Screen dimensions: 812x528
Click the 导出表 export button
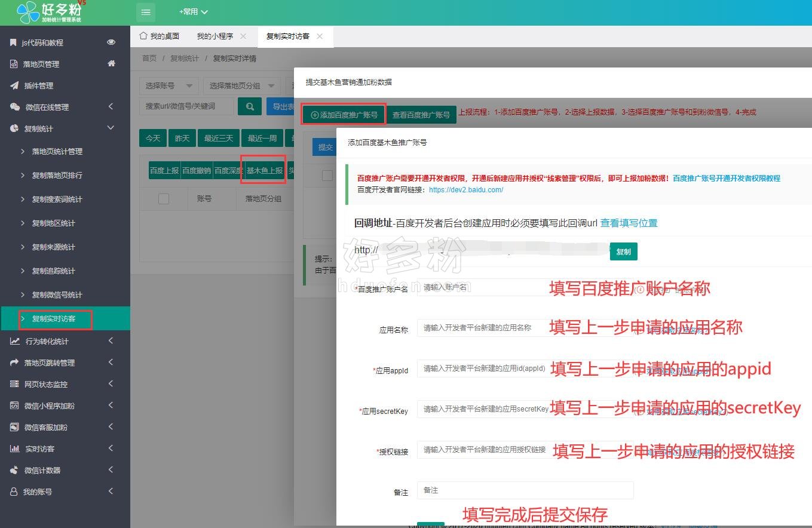[281, 106]
